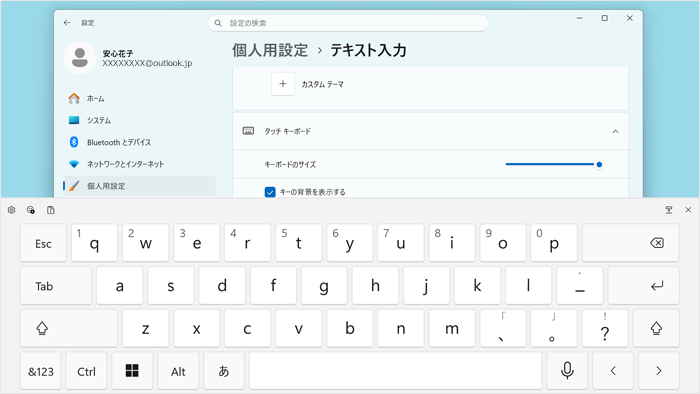Close the touch keyboard
The image size is (700, 394).
coord(688,210)
